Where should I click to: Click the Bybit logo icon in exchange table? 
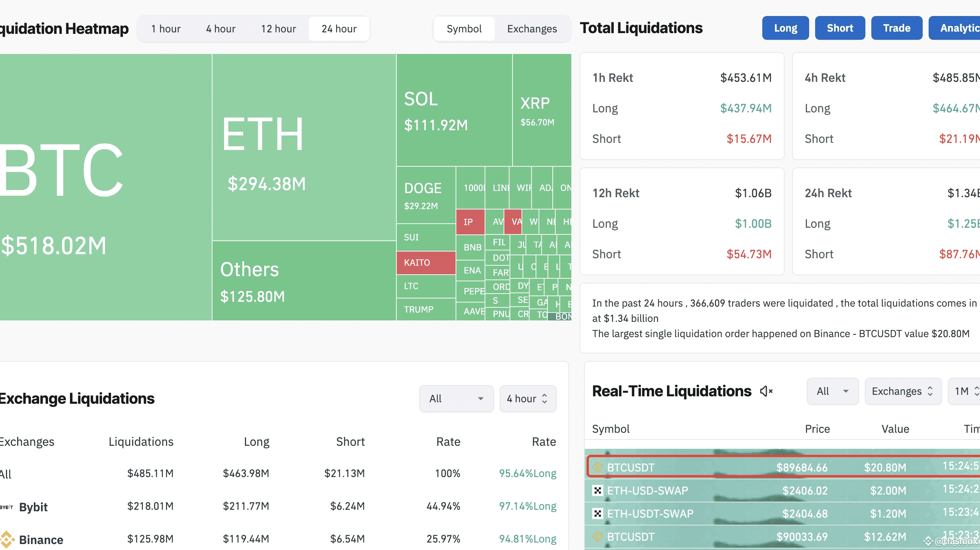(6, 507)
